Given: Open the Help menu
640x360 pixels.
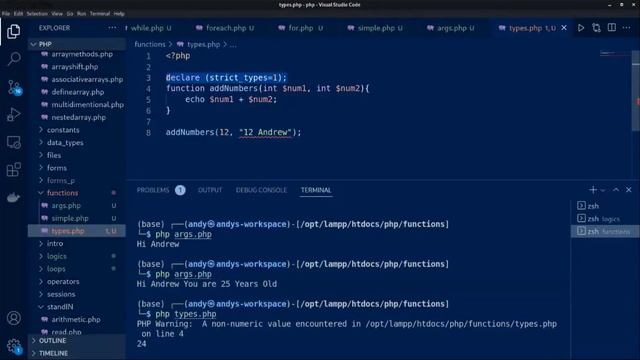Looking at the screenshot, I should [x=119, y=13].
